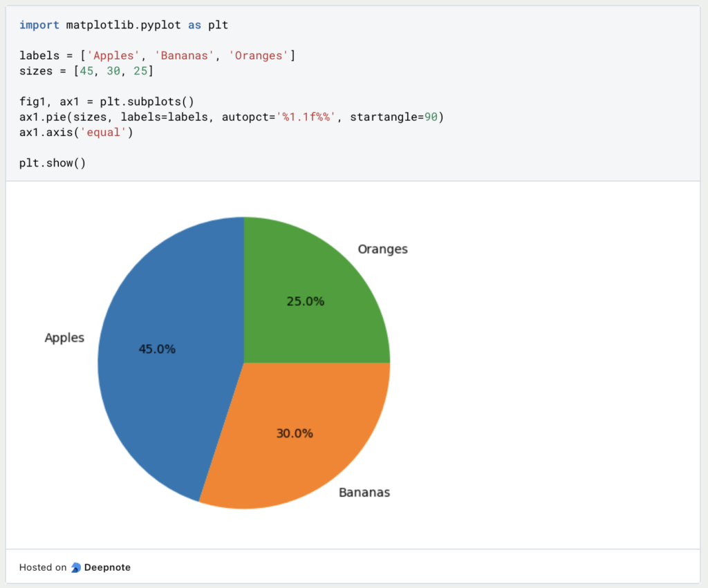This screenshot has height=588, width=708.
Task: Click the 'sizes =' code line
Action: 86,70
